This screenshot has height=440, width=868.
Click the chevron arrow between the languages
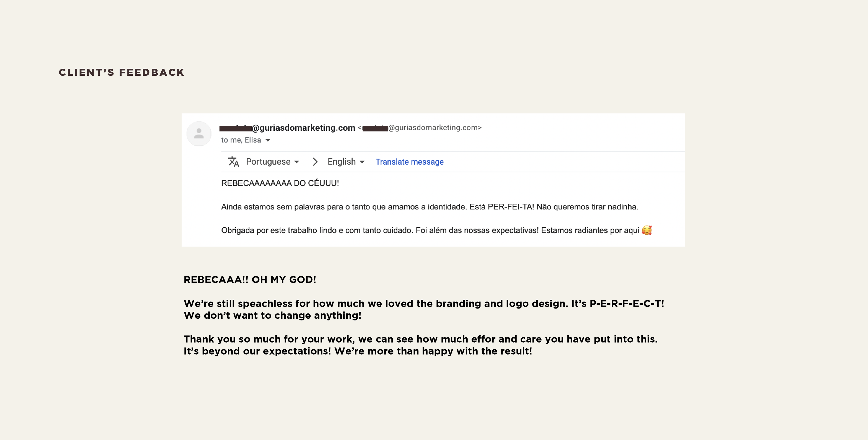click(x=315, y=162)
